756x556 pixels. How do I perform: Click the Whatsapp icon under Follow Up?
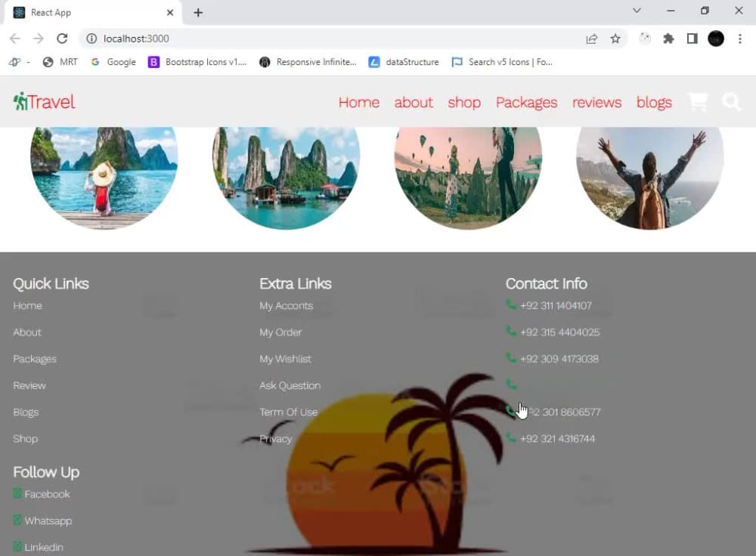click(17, 520)
